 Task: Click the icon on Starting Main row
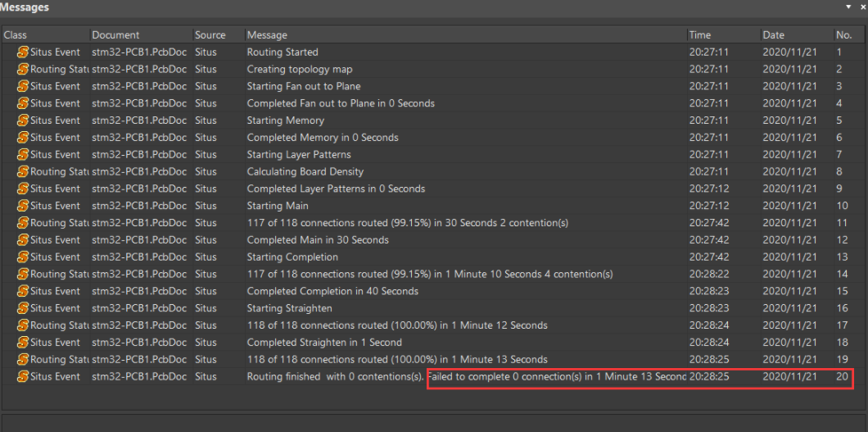(23, 206)
